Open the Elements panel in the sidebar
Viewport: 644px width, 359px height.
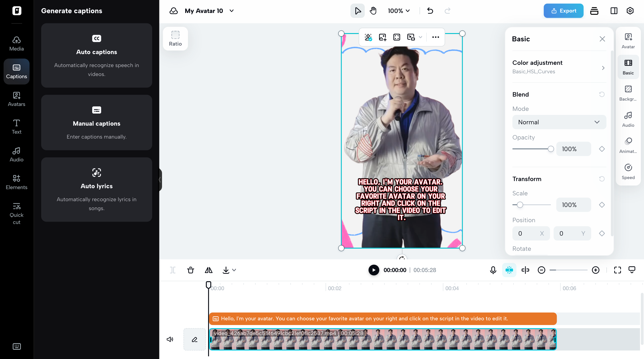pos(16,182)
